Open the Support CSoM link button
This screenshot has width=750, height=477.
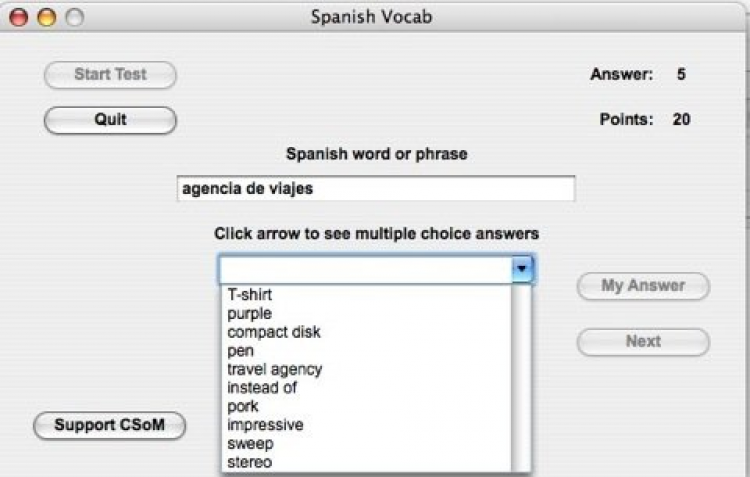point(110,425)
